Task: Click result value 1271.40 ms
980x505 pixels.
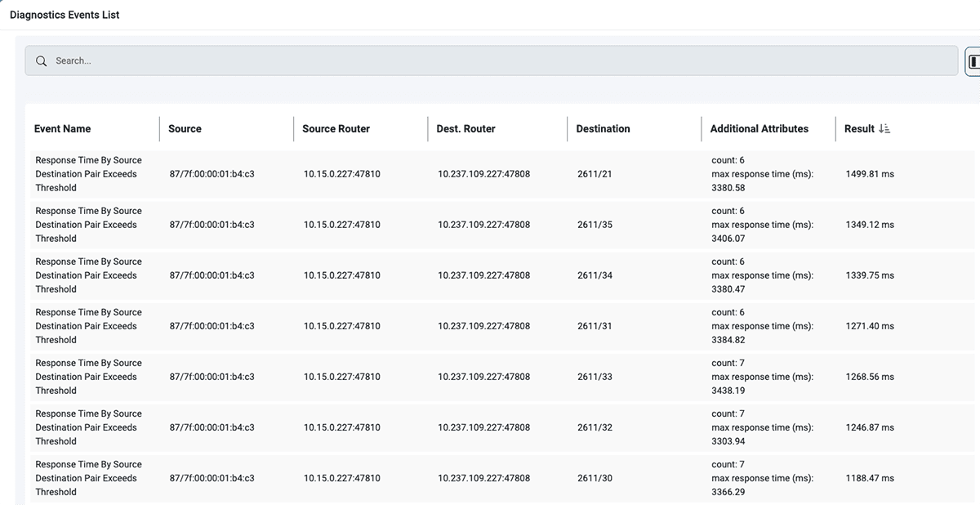Action: (x=870, y=326)
